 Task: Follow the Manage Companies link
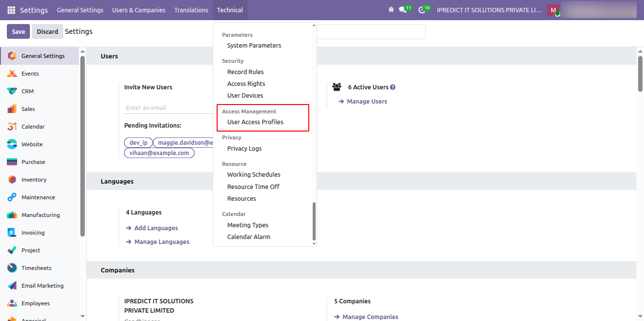[x=366, y=317]
